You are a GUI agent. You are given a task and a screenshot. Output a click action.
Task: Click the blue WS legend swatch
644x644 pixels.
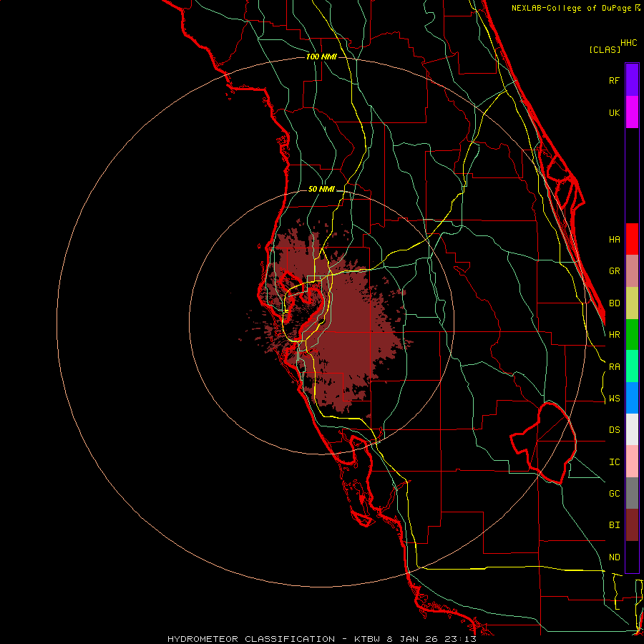coord(632,398)
